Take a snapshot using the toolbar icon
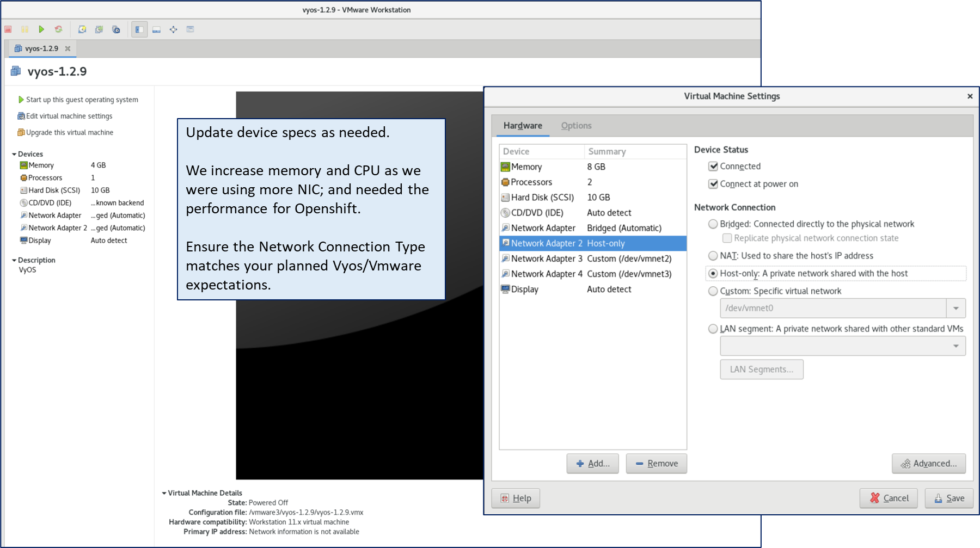This screenshot has width=980, height=548. pyautogui.click(x=82, y=29)
